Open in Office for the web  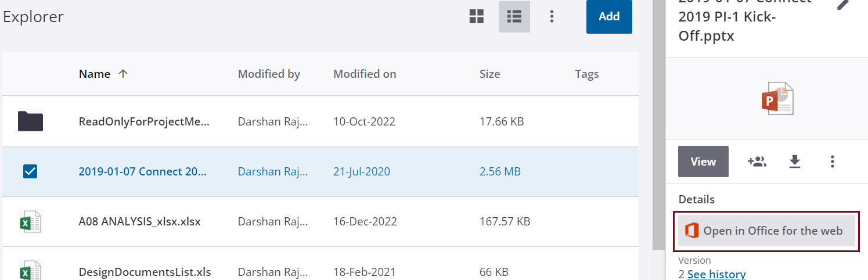[766, 231]
